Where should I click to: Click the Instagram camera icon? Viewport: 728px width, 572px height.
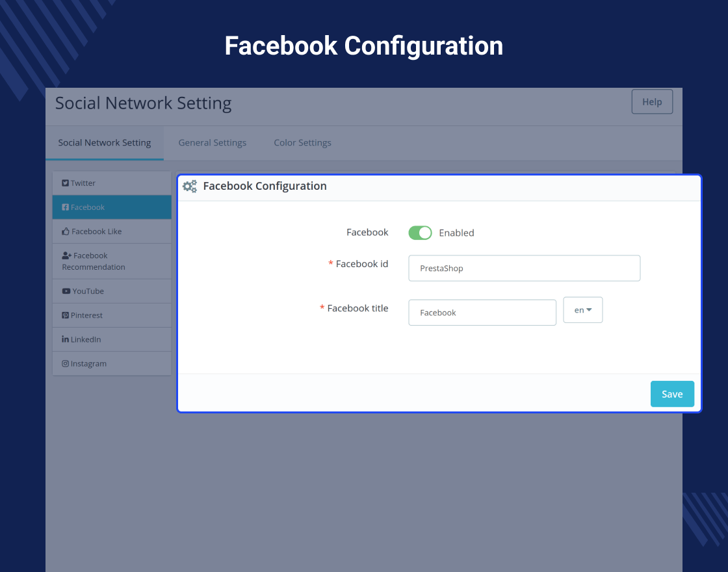click(x=66, y=363)
